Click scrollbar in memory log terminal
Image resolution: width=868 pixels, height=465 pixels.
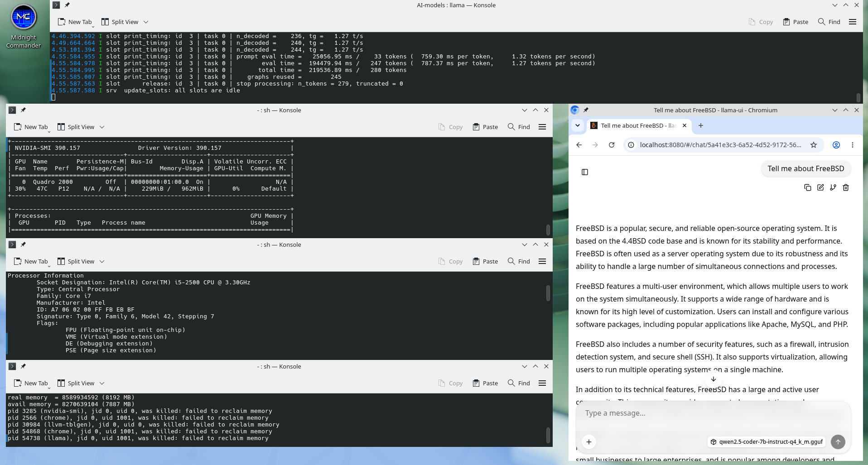548,435
